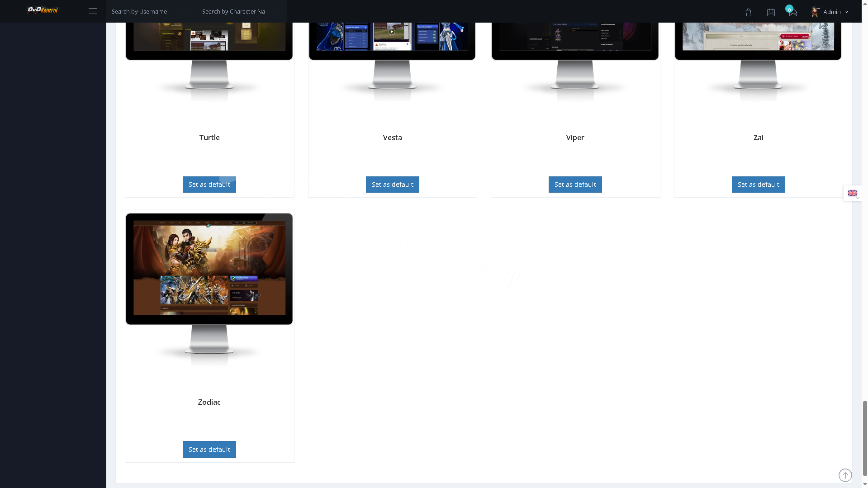This screenshot has width=868, height=488.
Task: Click the Turtle theme name
Action: (209, 137)
